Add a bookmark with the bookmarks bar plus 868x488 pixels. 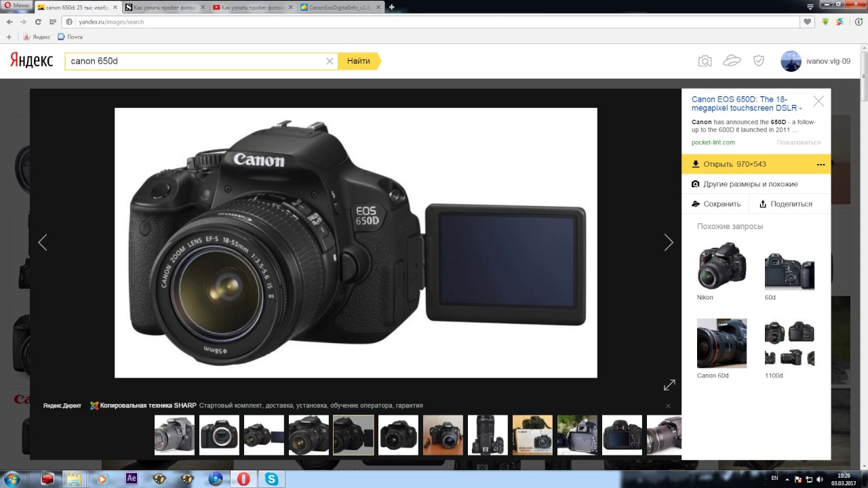tap(9, 37)
